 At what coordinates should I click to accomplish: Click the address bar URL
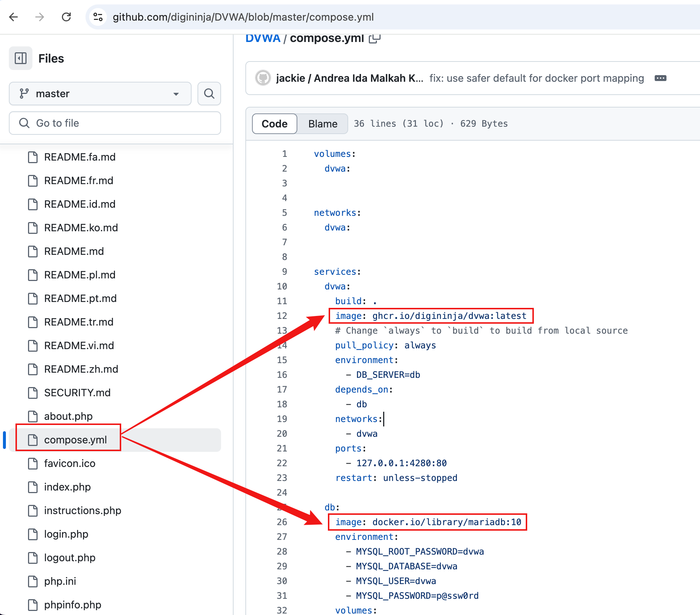tap(243, 17)
